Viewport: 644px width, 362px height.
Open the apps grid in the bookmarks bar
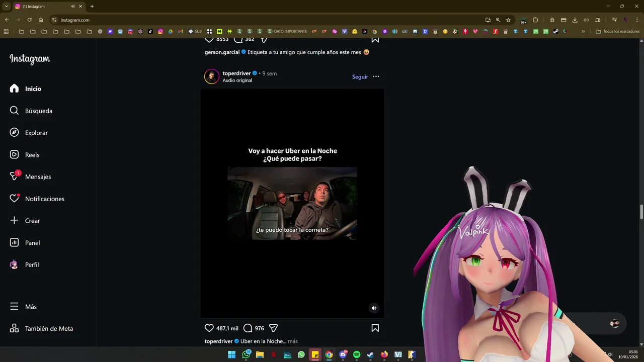[6, 31]
